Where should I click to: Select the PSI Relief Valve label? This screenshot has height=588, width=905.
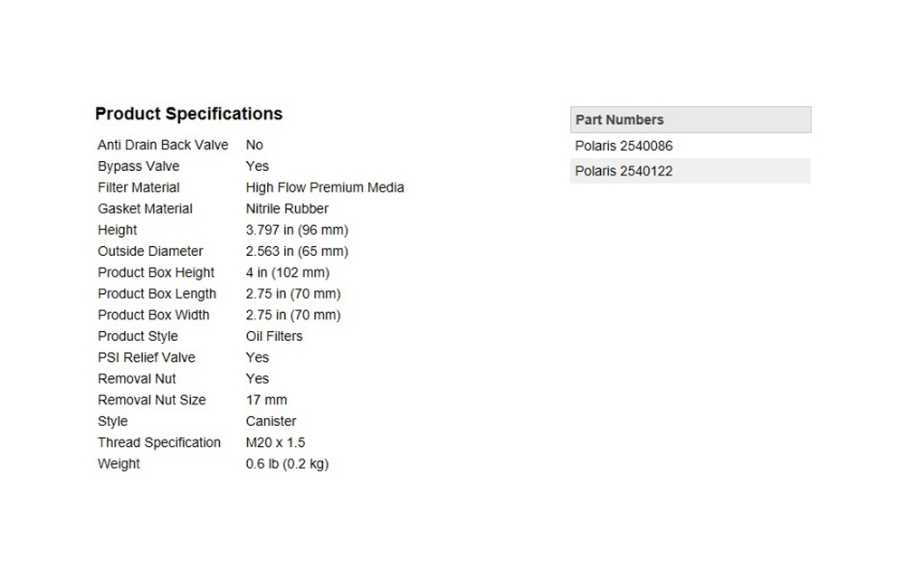click(x=147, y=357)
